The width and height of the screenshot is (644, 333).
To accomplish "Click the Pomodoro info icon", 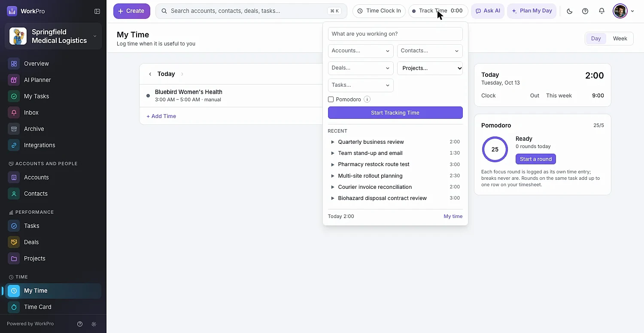I will pyautogui.click(x=367, y=100).
